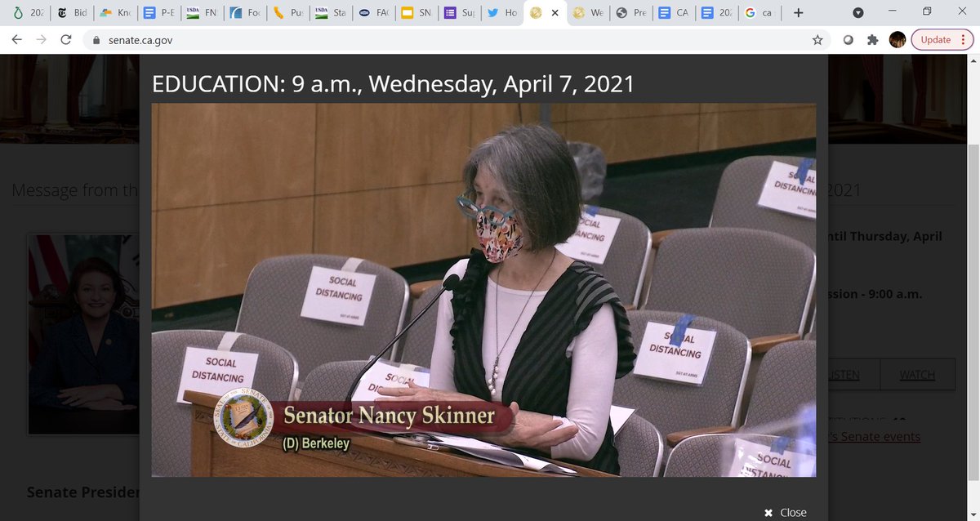Switch to the 'Pre' globe tab
The image size is (980, 521).
(632, 13)
